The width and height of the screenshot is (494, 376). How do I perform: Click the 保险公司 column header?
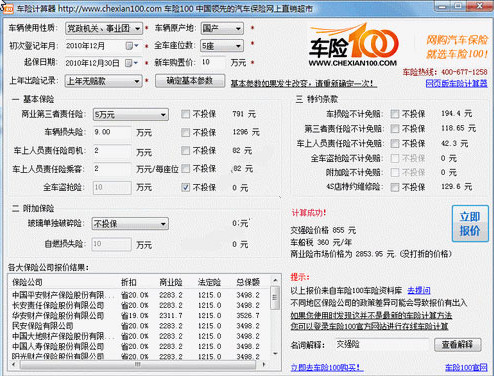point(27,282)
